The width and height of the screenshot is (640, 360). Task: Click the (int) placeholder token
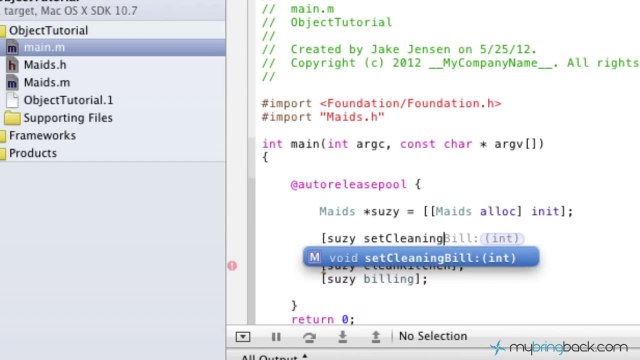[502, 238]
